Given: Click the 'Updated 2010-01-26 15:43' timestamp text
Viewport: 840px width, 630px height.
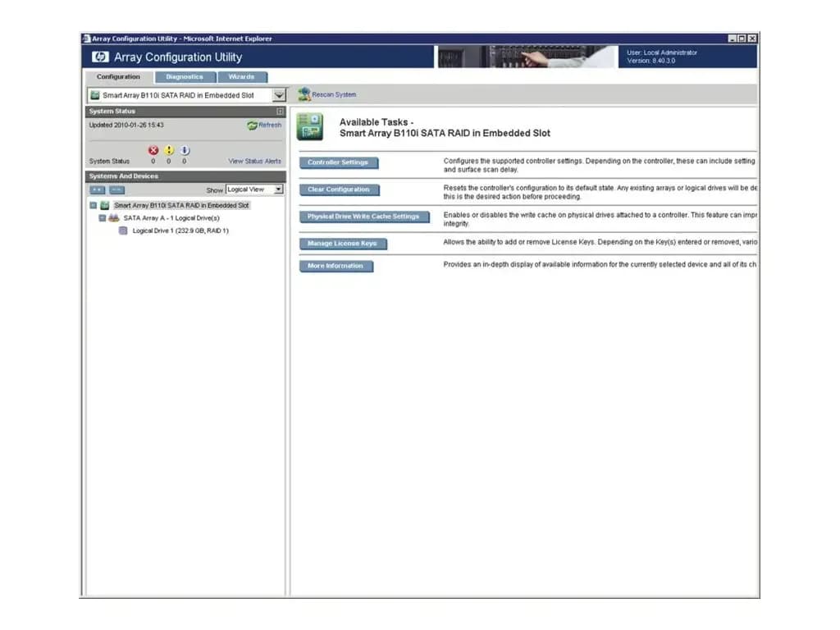Looking at the screenshot, I should (126, 126).
